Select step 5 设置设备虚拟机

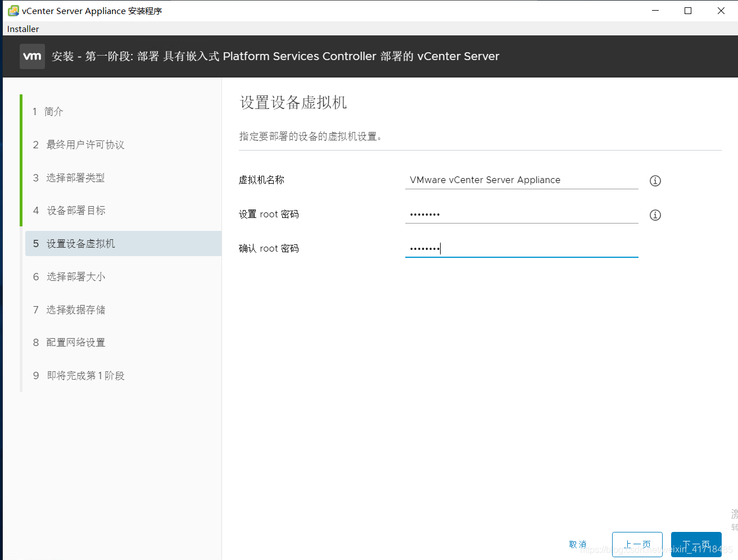(123, 243)
